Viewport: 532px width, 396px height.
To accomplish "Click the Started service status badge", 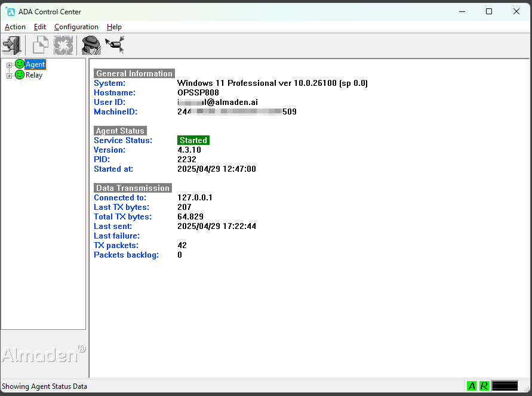I will [192, 140].
